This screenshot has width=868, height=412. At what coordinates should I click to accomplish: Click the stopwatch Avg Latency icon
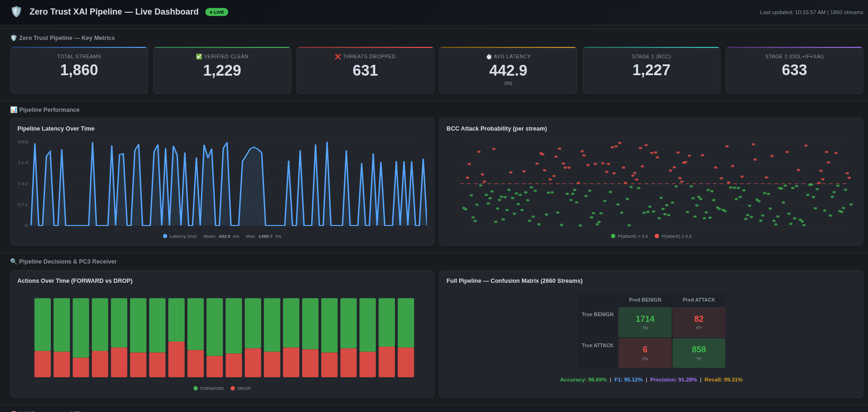tap(489, 56)
